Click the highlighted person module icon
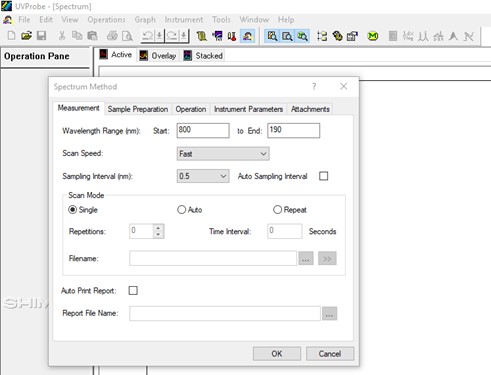Image resolution: width=491 pixels, height=375 pixels. (x=247, y=36)
